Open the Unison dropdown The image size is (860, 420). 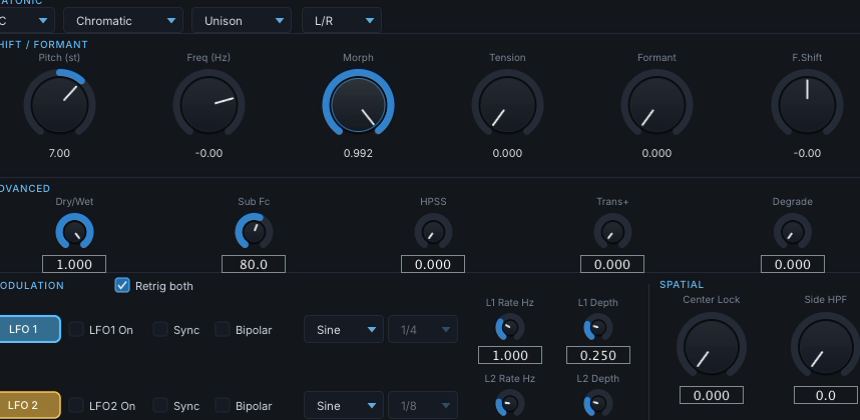pos(241,21)
